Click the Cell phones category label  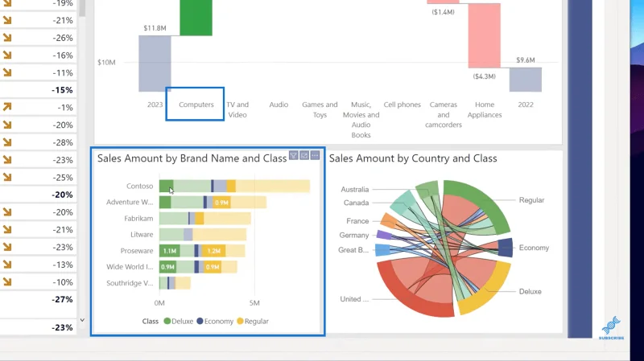click(x=402, y=105)
